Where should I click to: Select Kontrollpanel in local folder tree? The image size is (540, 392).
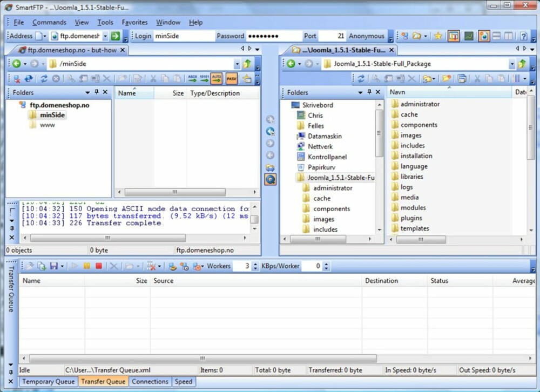click(327, 157)
